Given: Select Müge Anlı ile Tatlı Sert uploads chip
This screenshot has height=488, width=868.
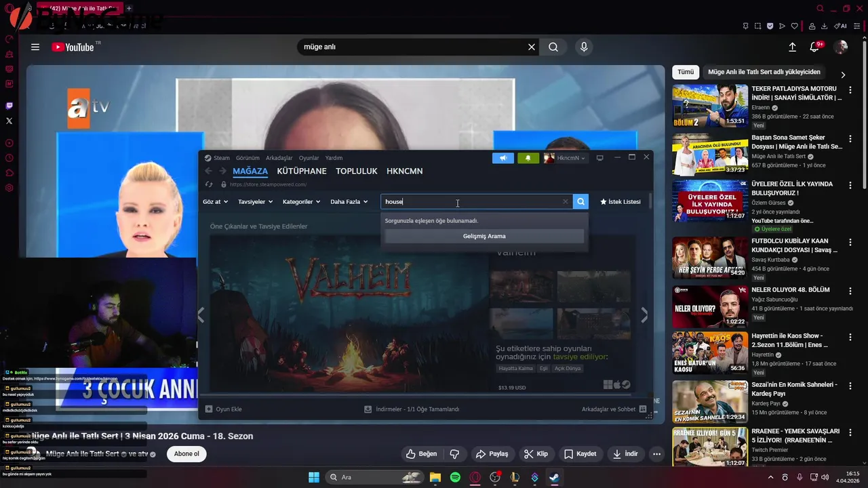Looking at the screenshot, I should 764,72.
